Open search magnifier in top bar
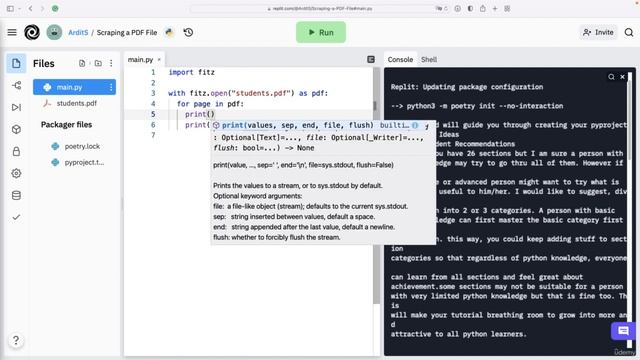640x360 pixels. [629, 32]
